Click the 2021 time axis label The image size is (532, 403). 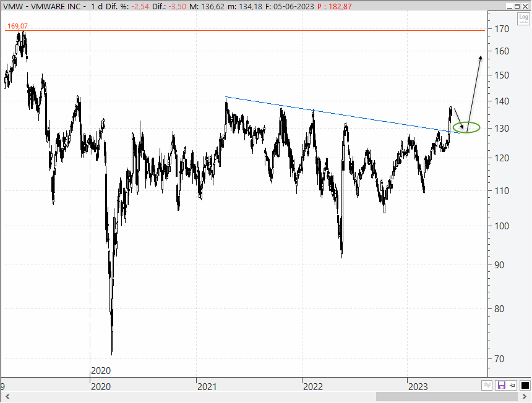tap(207, 387)
